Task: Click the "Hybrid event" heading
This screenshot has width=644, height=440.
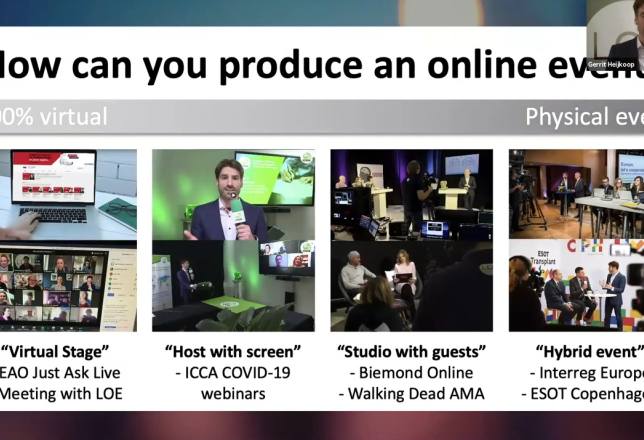Action: click(x=590, y=352)
